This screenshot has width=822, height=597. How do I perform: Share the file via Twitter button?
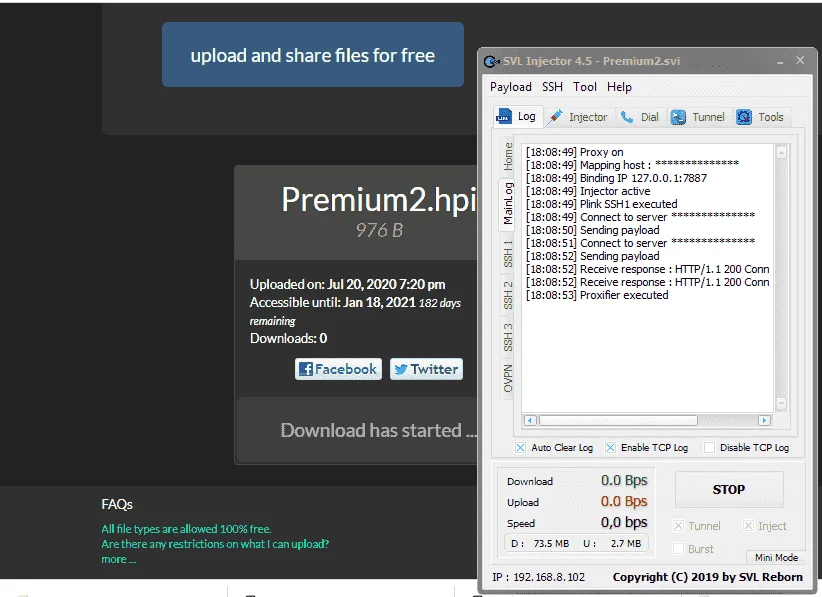[x=426, y=369]
